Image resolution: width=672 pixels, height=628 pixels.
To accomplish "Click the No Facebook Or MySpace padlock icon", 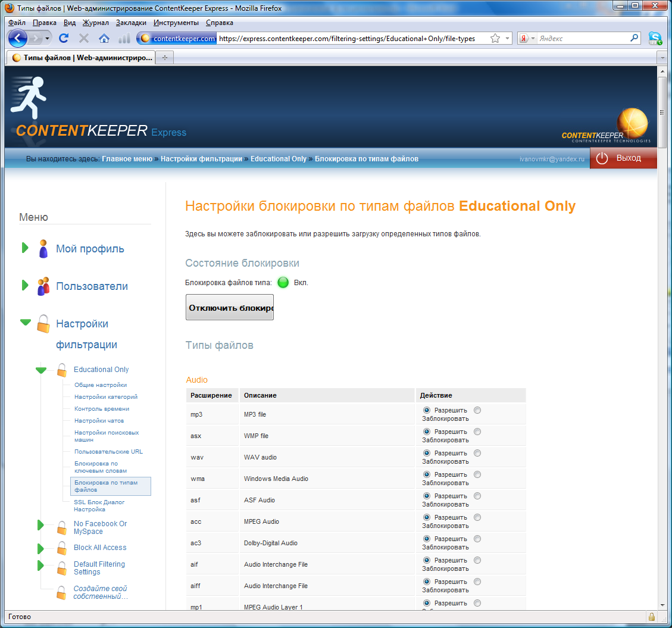I will [x=62, y=527].
